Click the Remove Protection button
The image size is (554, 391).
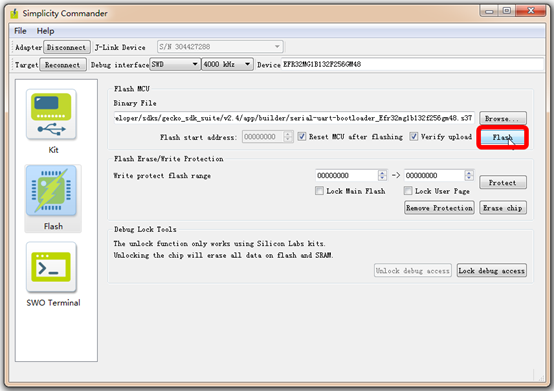(439, 208)
